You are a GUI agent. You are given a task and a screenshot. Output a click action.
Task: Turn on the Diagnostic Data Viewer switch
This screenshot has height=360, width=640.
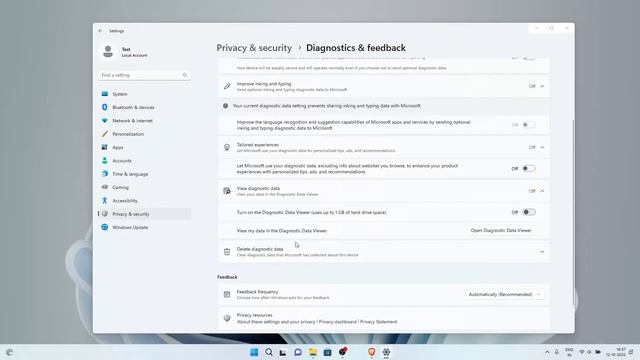point(529,212)
